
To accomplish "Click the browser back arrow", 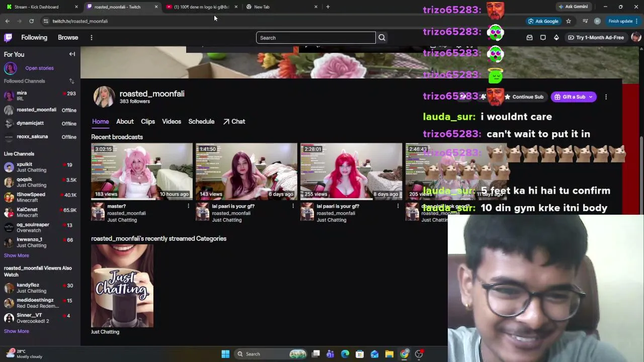I will [x=7, y=21].
